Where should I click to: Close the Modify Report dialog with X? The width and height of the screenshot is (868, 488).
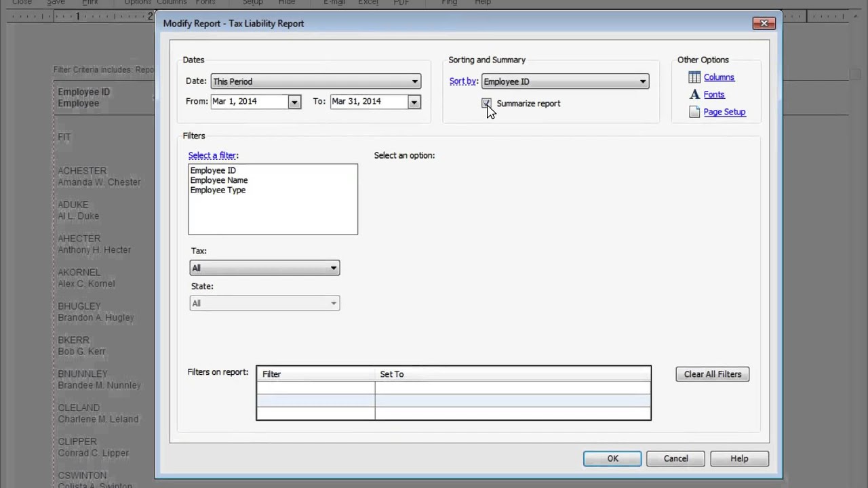pos(764,23)
